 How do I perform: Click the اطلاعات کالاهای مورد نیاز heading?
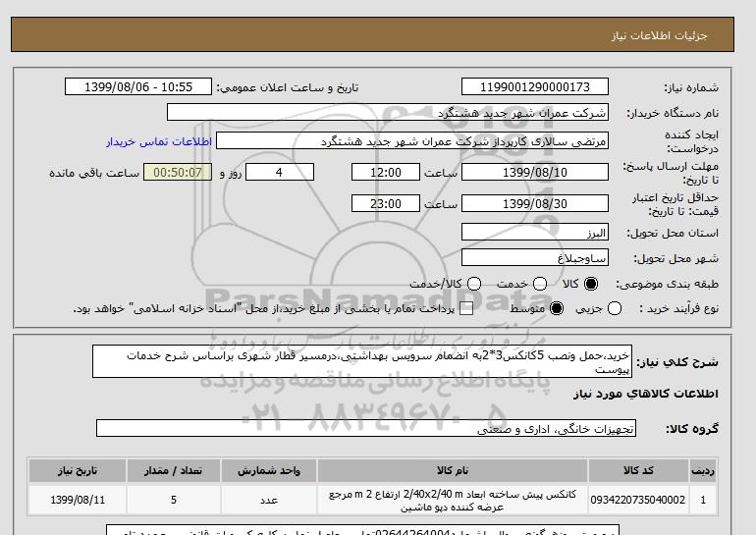click(x=646, y=394)
